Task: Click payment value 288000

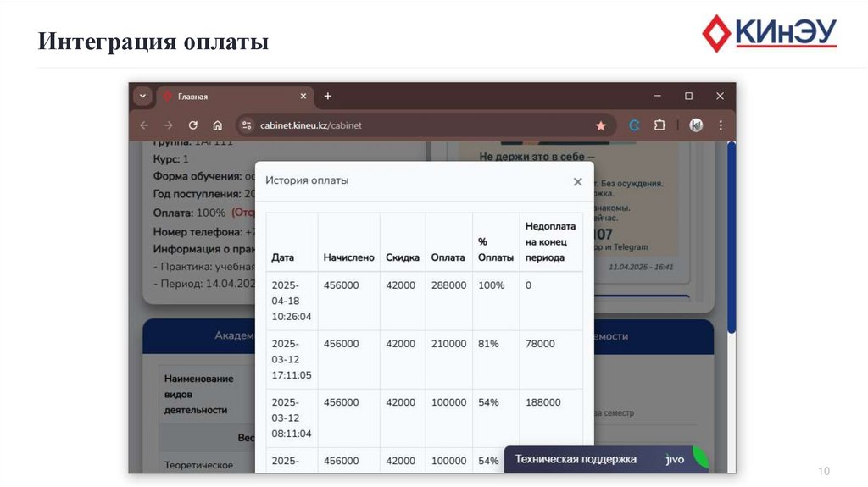Action: pyautogui.click(x=448, y=285)
